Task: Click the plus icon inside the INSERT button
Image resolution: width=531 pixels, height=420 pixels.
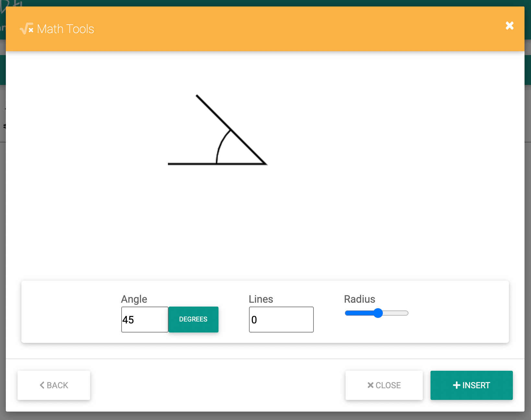Action: [456, 385]
